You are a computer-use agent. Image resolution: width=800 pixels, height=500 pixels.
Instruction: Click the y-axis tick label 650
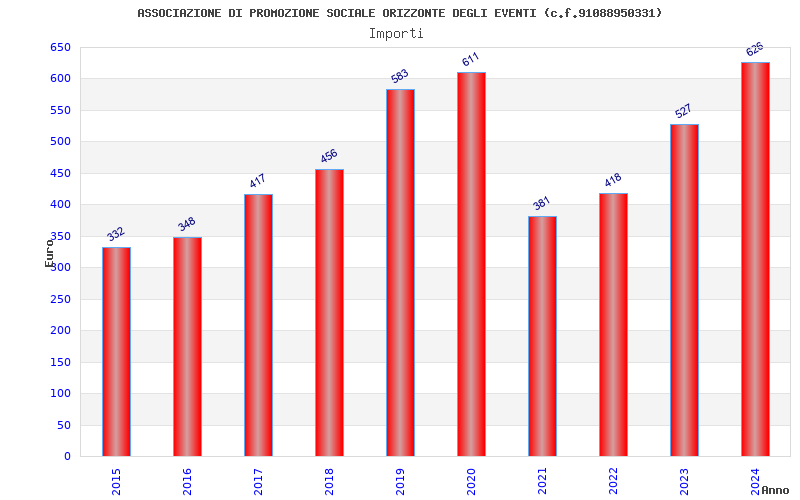[60, 47]
